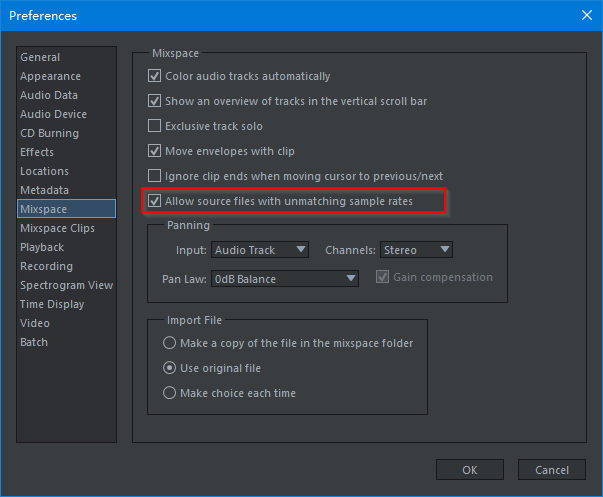Select Make a copy in mixspace folder
This screenshot has width=603, height=497.
(x=169, y=343)
